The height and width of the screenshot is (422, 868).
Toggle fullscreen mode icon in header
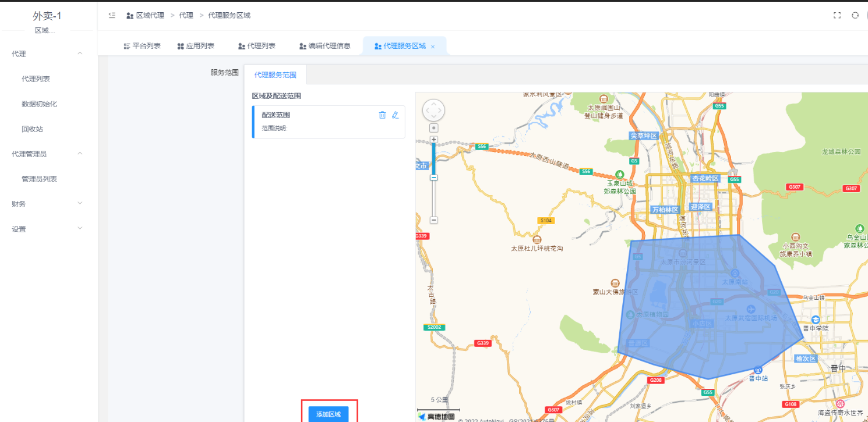coord(837,15)
